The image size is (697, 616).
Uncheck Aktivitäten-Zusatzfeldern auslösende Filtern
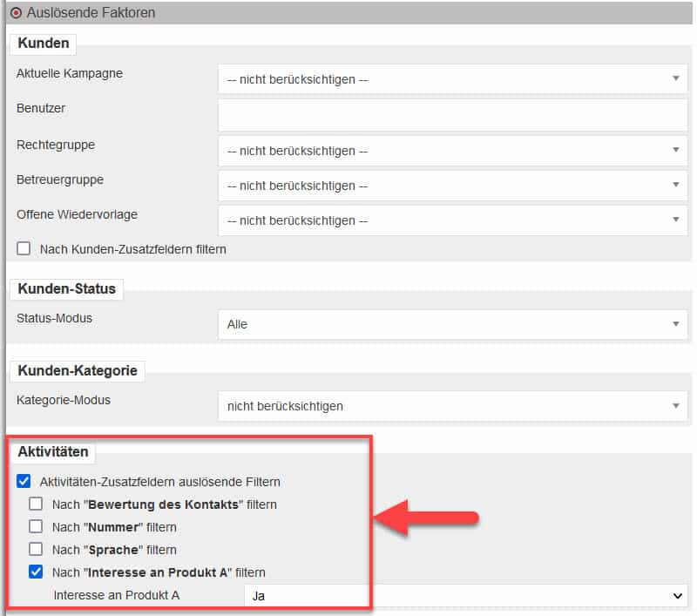click(x=24, y=481)
